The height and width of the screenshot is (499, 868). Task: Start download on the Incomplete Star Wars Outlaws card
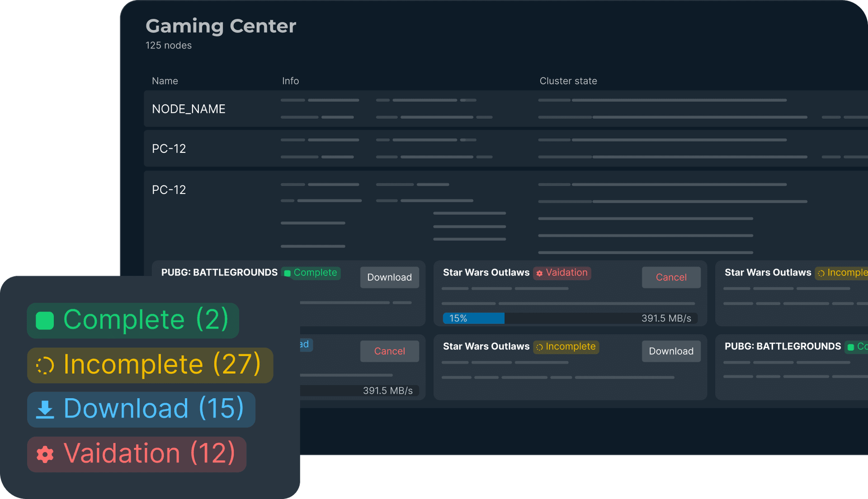tap(671, 351)
